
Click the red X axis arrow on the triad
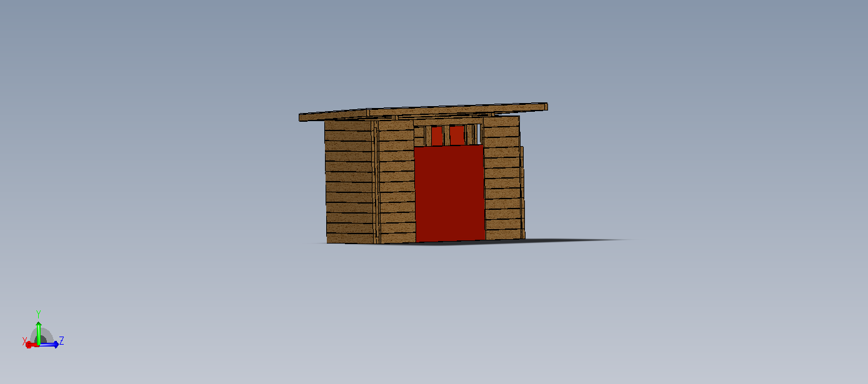coord(30,345)
